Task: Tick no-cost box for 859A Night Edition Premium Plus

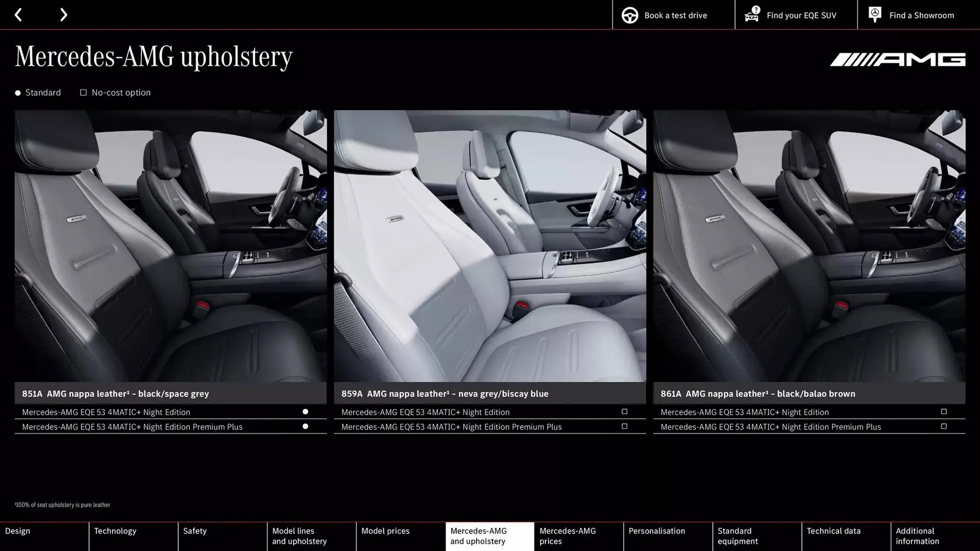Action: pos(624,427)
